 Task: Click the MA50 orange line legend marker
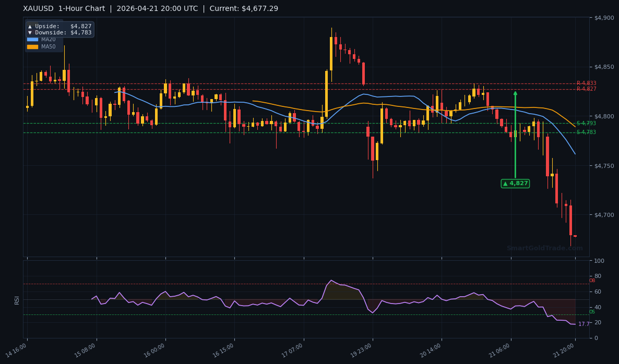32,47
